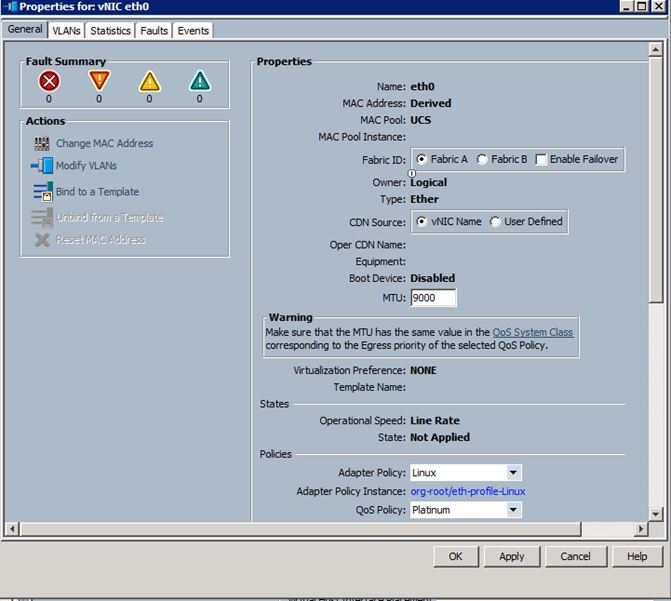Image resolution: width=671 pixels, height=601 pixels.
Task: Click the horizontal scrollbar left arrow
Action: coord(12,529)
